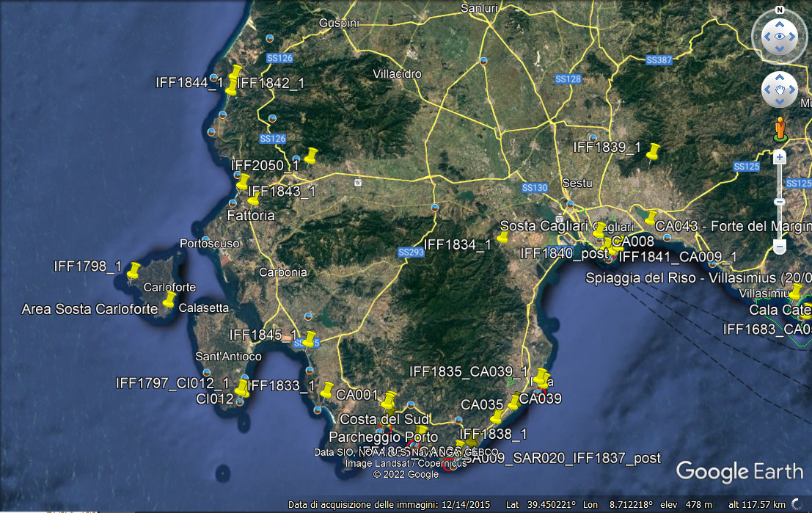Image resolution: width=812 pixels, height=513 pixels.
Task: Click the zoom slider handle
Action: [x=780, y=201]
